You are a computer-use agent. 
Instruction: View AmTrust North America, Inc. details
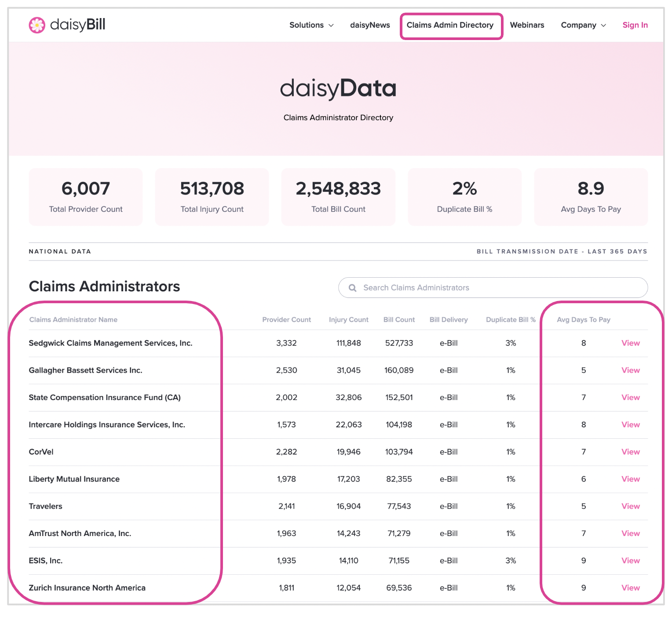click(x=631, y=533)
